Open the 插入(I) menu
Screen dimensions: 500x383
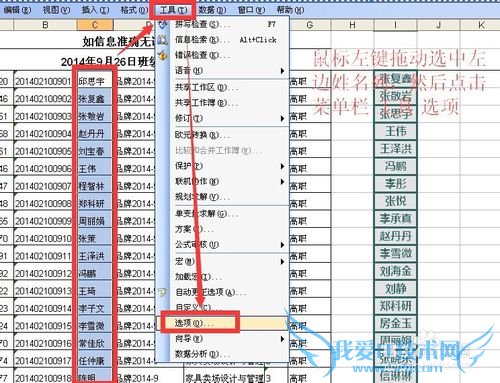[x=95, y=10]
